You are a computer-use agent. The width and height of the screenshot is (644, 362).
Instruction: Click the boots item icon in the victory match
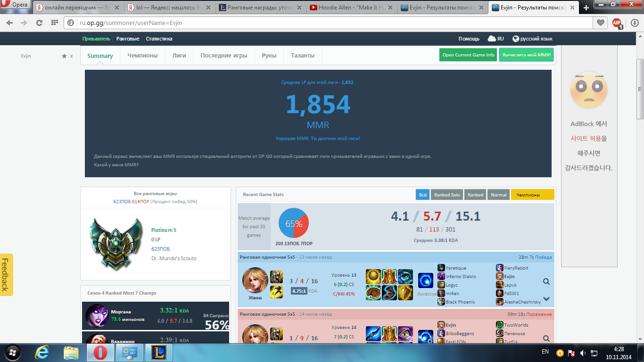(389, 293)
